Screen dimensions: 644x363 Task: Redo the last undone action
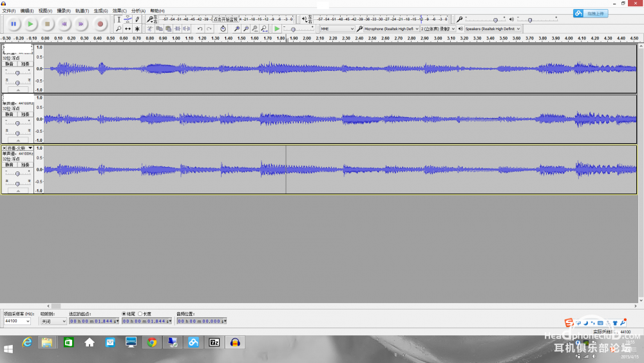pos(209,29)
